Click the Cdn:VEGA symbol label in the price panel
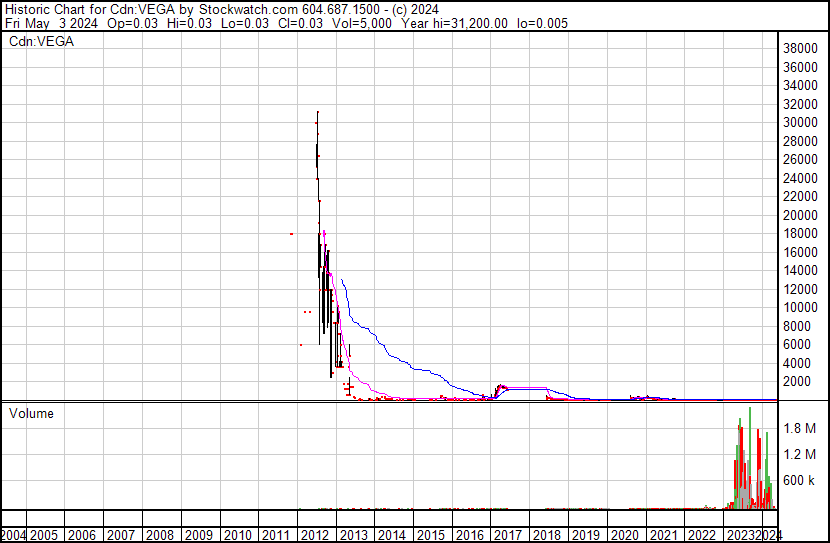830x543 pixels. (x=41, y=42)
